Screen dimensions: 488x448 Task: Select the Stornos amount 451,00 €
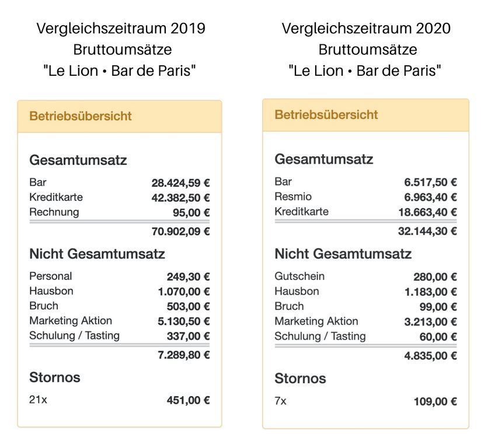click(x=189, y=400)
